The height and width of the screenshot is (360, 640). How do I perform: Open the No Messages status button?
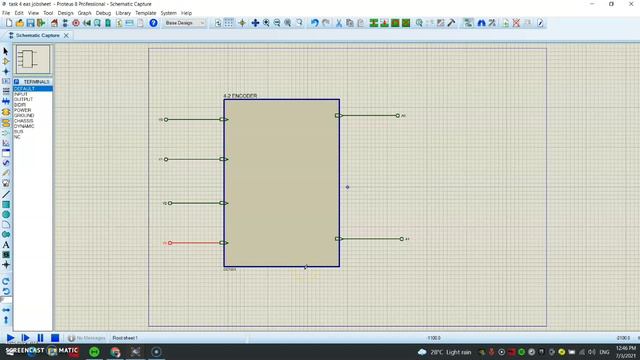tap(87, 338)
